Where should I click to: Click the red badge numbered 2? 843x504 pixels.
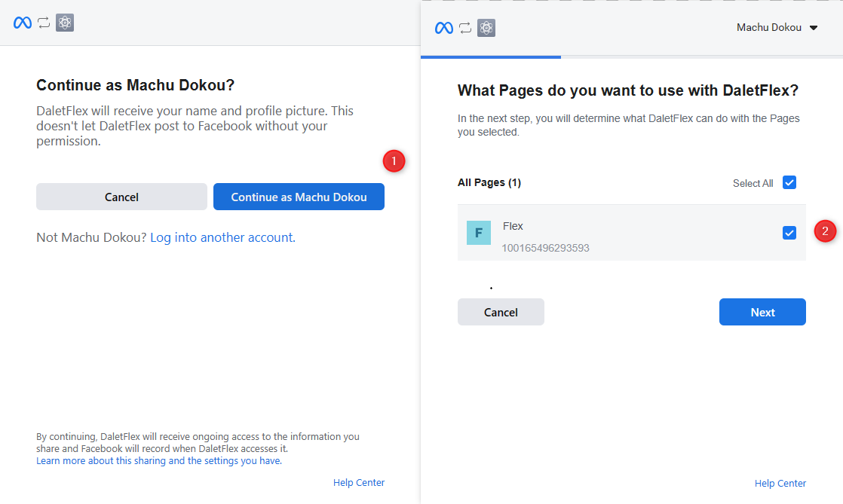click(825, 231)
